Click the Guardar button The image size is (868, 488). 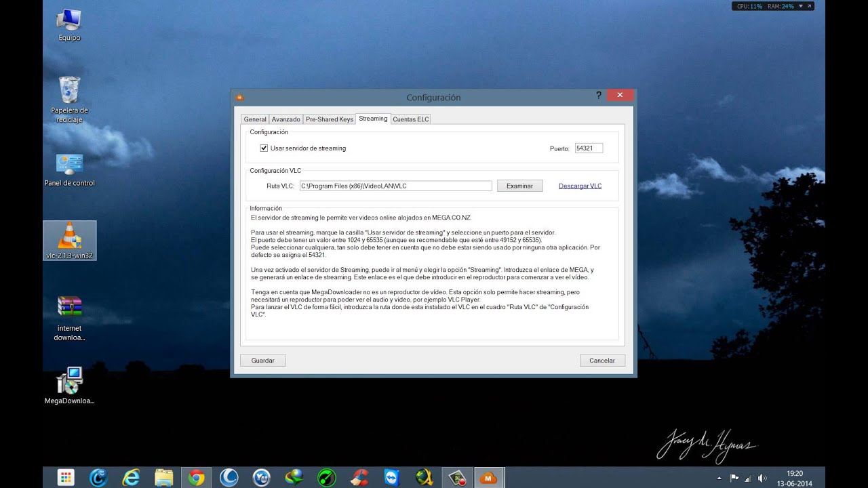pos(263,361)
